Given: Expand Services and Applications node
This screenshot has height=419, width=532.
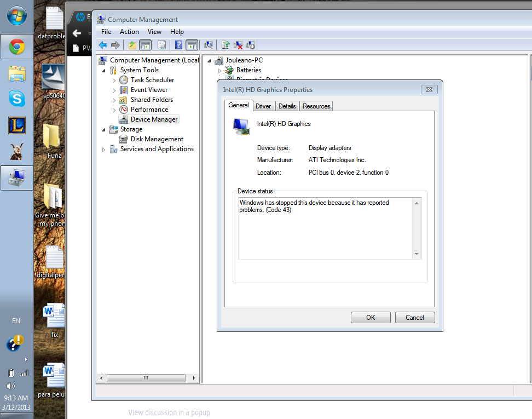Looking at the screenshot, I should 103,148.
